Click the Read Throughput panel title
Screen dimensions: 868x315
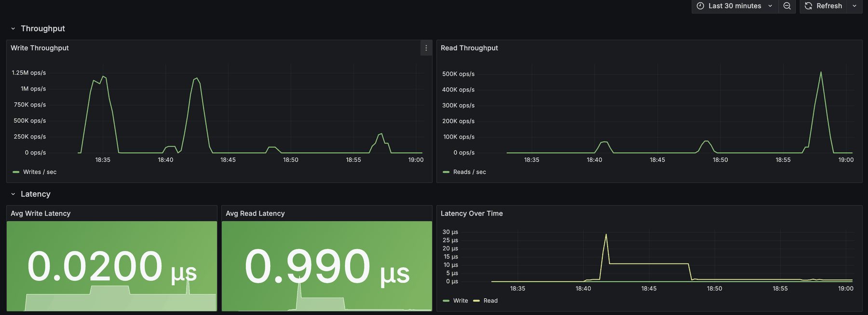click(x=469, y=48)
